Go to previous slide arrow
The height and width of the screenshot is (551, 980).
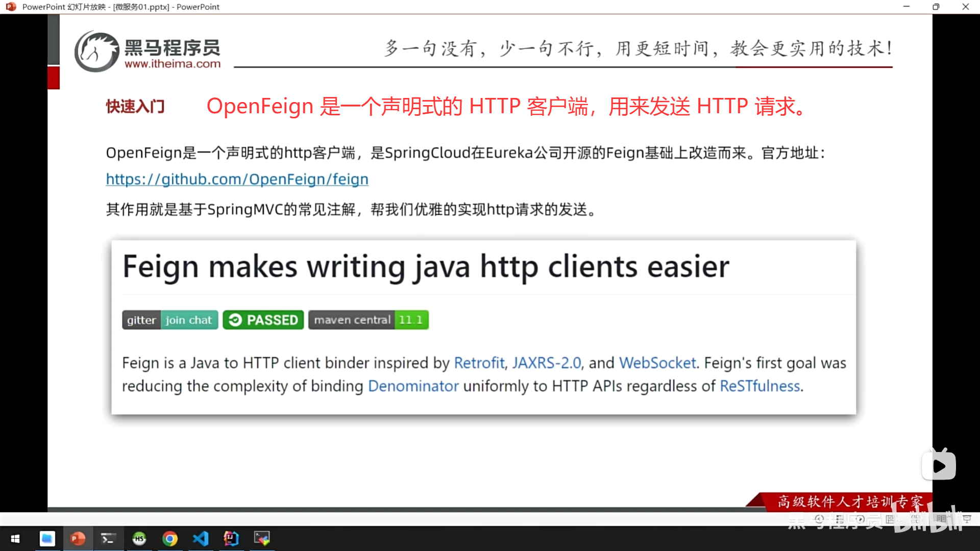[x=819, y=519]
